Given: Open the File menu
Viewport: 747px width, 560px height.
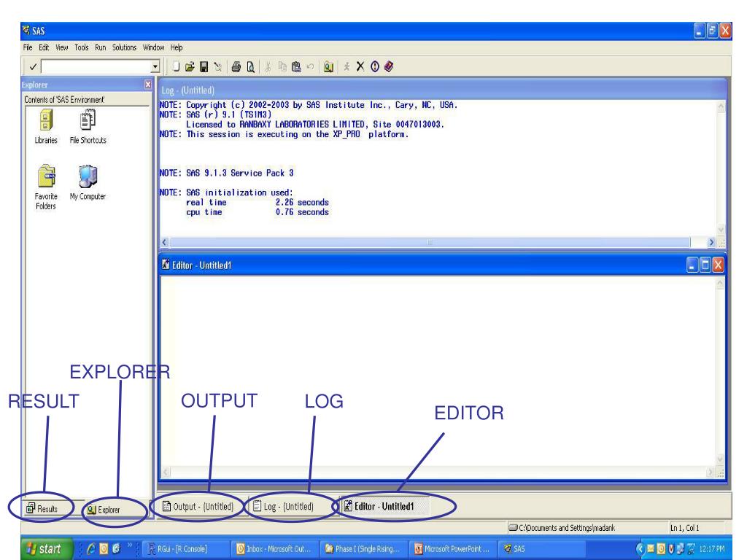Looking at the screenshot, I should [x=28, y=47].
